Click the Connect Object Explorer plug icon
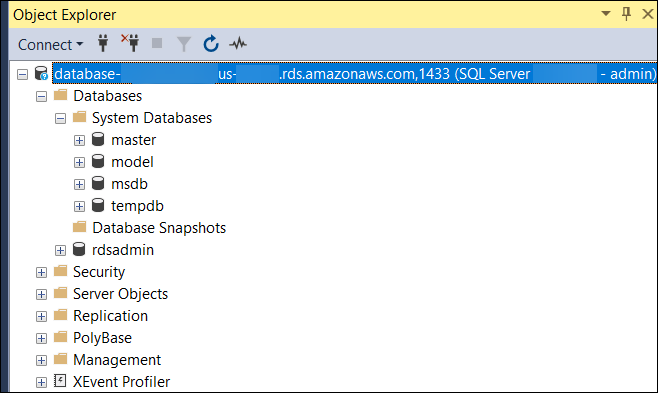658x393 pixels. point(103,44)
